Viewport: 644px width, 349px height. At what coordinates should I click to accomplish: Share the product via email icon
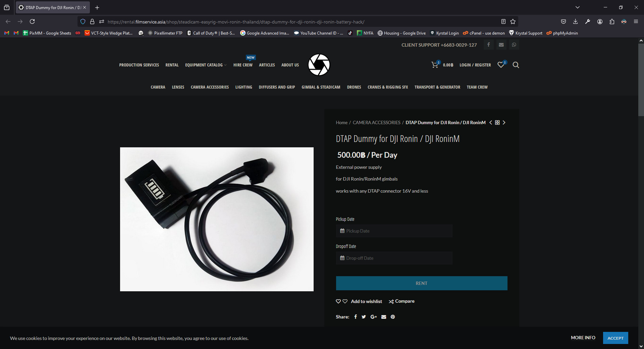384,317
